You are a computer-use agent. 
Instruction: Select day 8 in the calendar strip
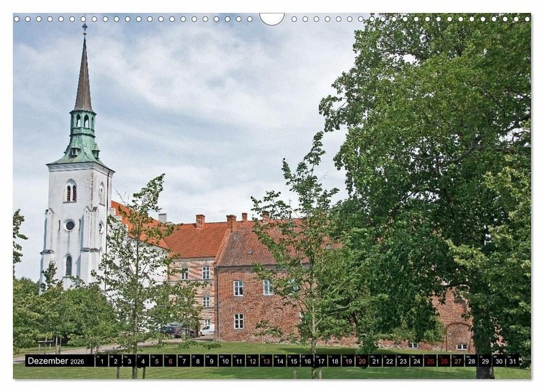pos(197,361)
